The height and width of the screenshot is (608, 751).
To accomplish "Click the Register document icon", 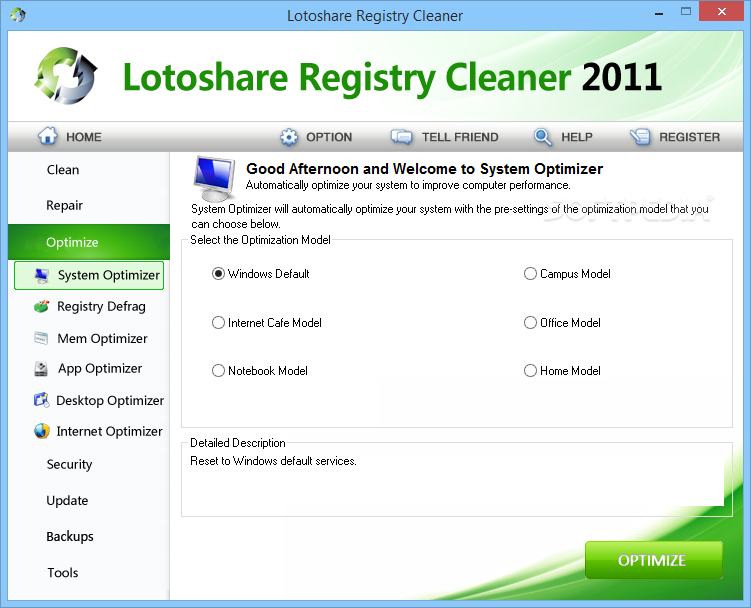I will [x=640, y=137].
